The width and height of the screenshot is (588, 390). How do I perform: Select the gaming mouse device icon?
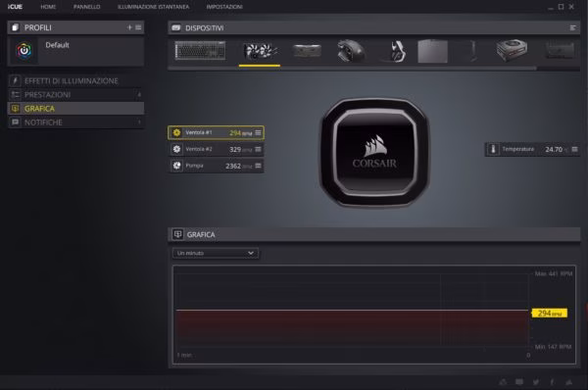(351, 51)
